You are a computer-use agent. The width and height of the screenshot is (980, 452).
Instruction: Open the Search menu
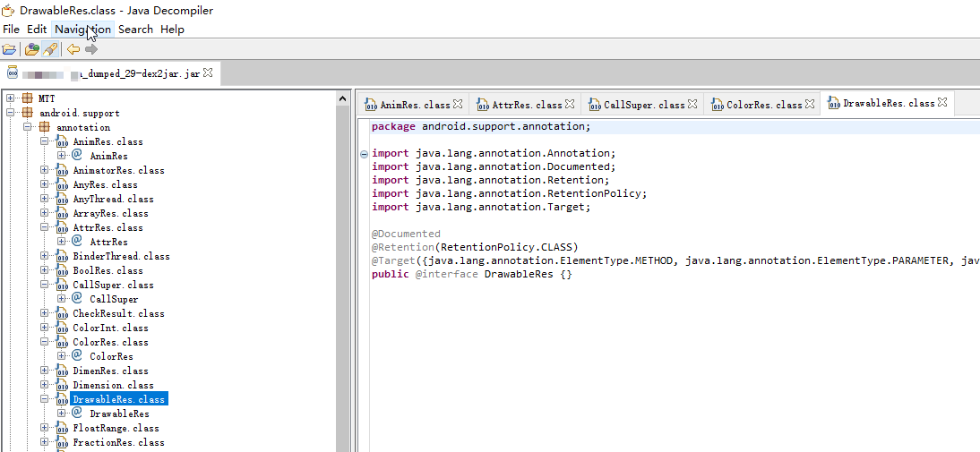click(135, 30)
